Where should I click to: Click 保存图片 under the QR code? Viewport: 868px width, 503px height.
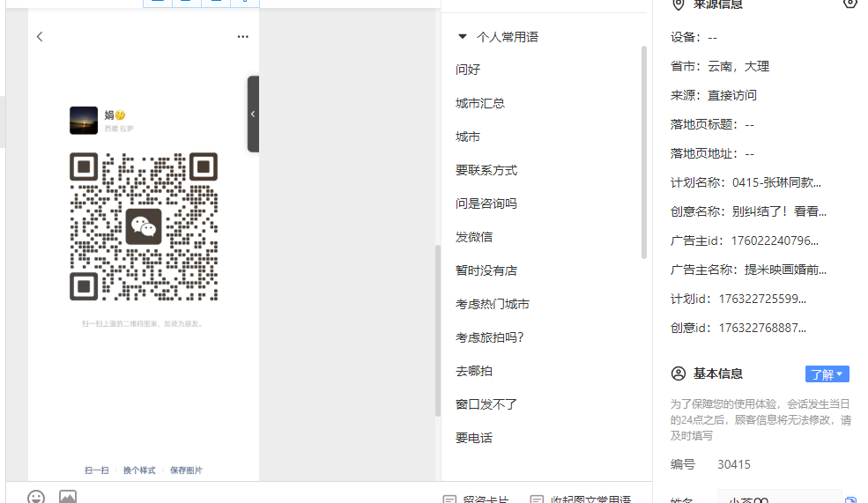point(186,470)
